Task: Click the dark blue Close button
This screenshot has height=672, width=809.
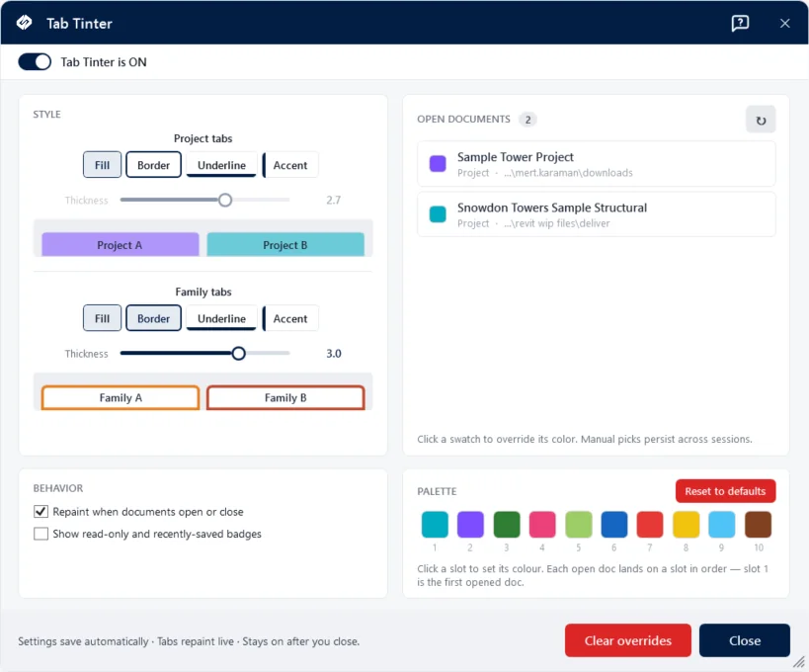Action: (x=745, y=640)
